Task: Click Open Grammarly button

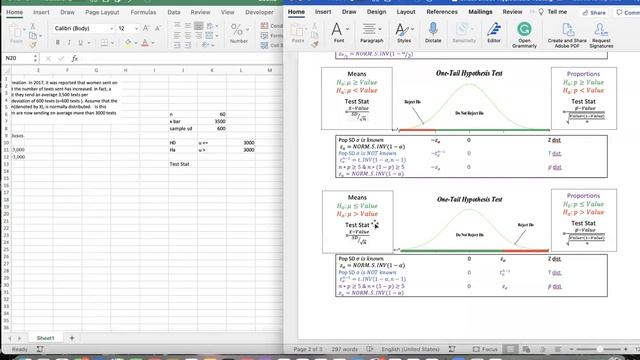Action: point(524,35)
